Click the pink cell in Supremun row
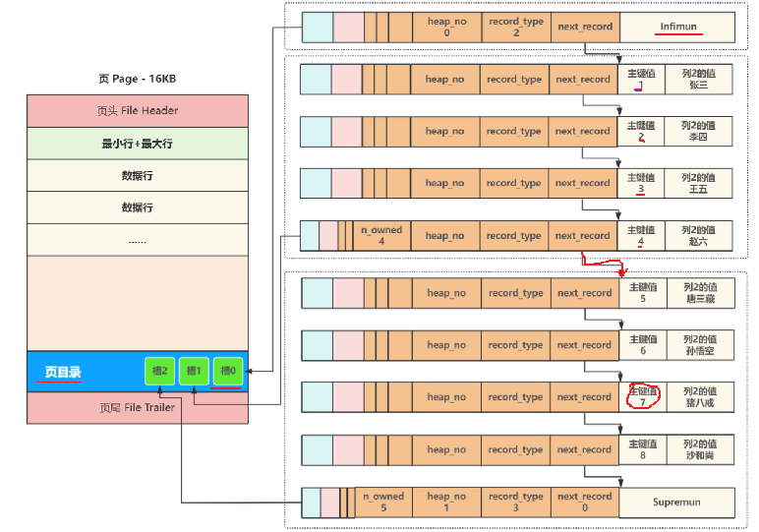The height and width of the screenshot is (532, 759). (329, 502)
